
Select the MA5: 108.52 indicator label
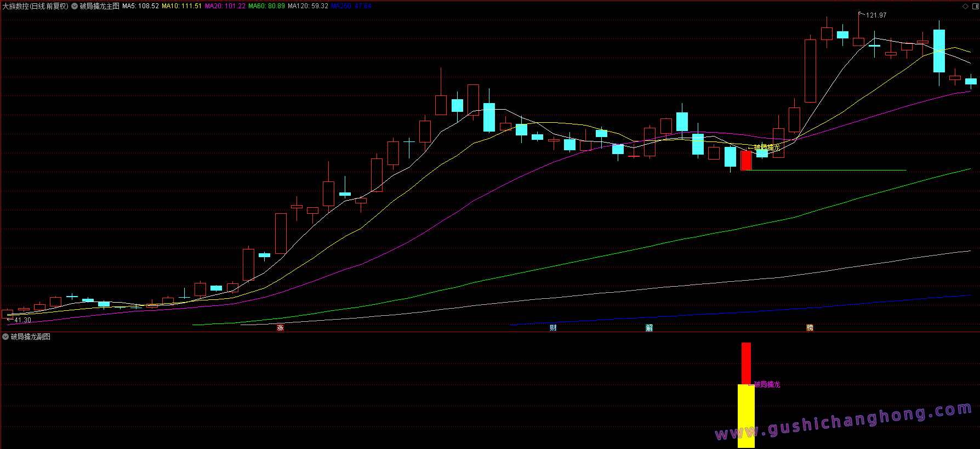point(140,6)
